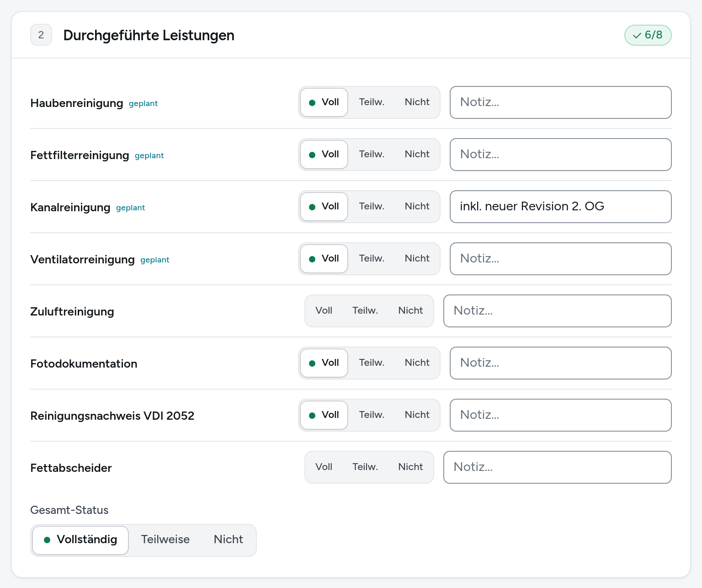Select Voll for Reinigungsnachweis VDI 2052
The height and width of the screenshot is (588, 702).
coord(324,415)
